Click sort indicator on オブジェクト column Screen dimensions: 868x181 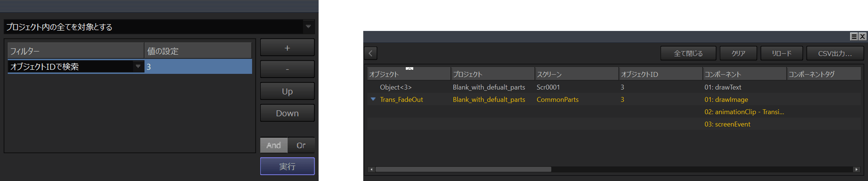(x=409, y=68)
